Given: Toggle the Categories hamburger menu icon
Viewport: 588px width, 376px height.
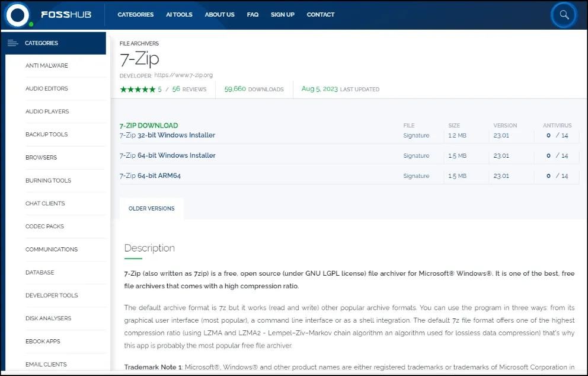Looking at the screenshot, I should pos(13,43).
